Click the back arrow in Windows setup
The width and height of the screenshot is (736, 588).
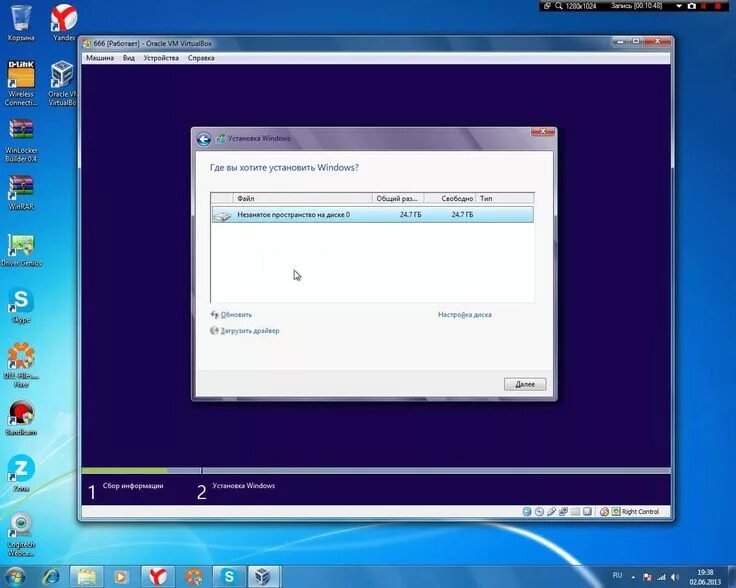pyautogui.click(x=204, y=139)
